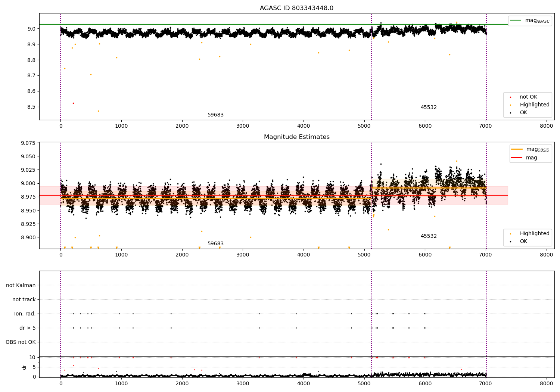This screenshot has height=392, width=560.
Task: Click the "1000" x-tick of the top plot
Action: (x=121, y=126)
